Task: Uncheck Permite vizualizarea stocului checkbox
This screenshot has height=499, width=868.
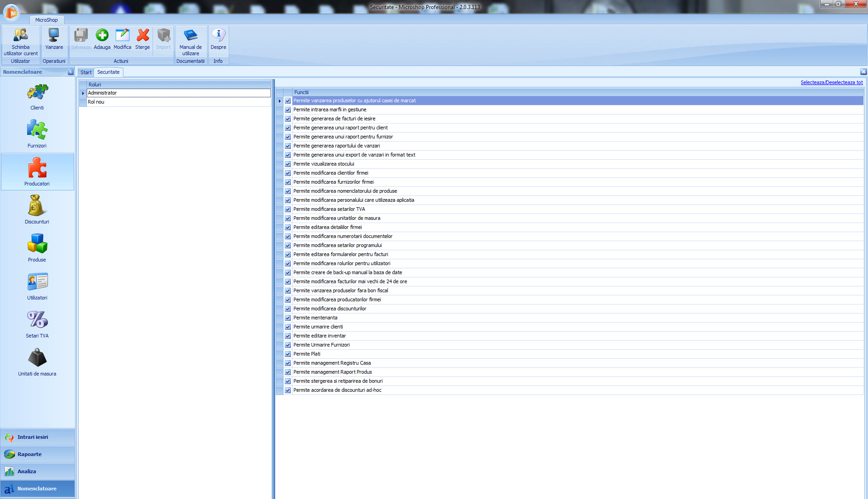Action: pos(288,164)
